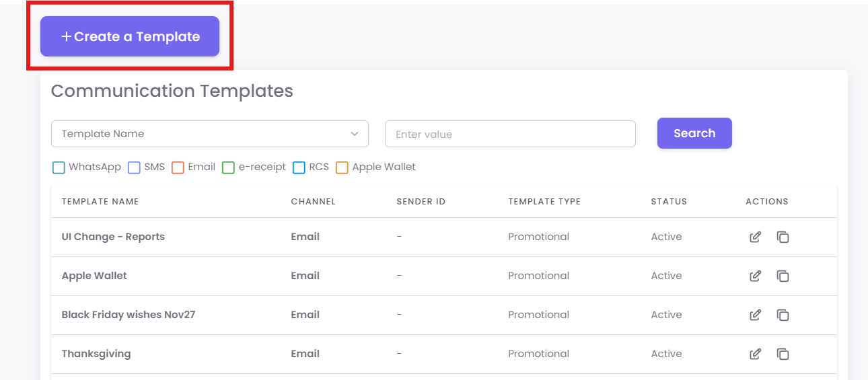The image size is (868, 380).
Task: Duplicate the Black Friday wishes Nov27 template
Action: [x=783, y=315]
